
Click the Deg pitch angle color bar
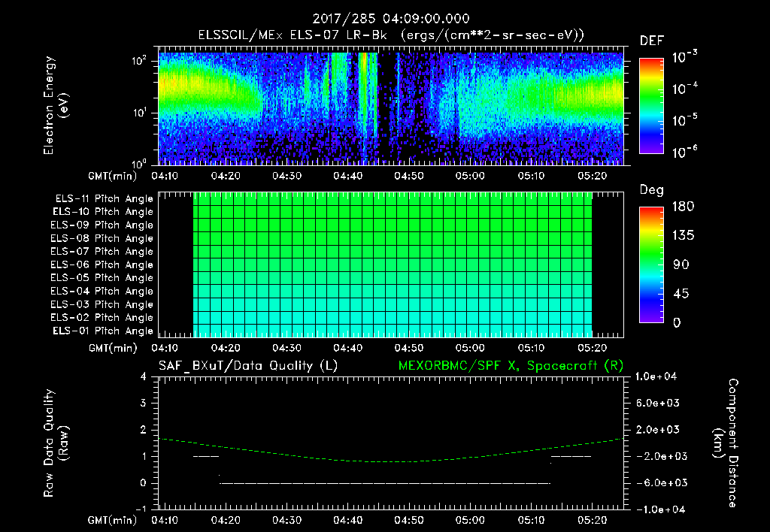[651, 265]
